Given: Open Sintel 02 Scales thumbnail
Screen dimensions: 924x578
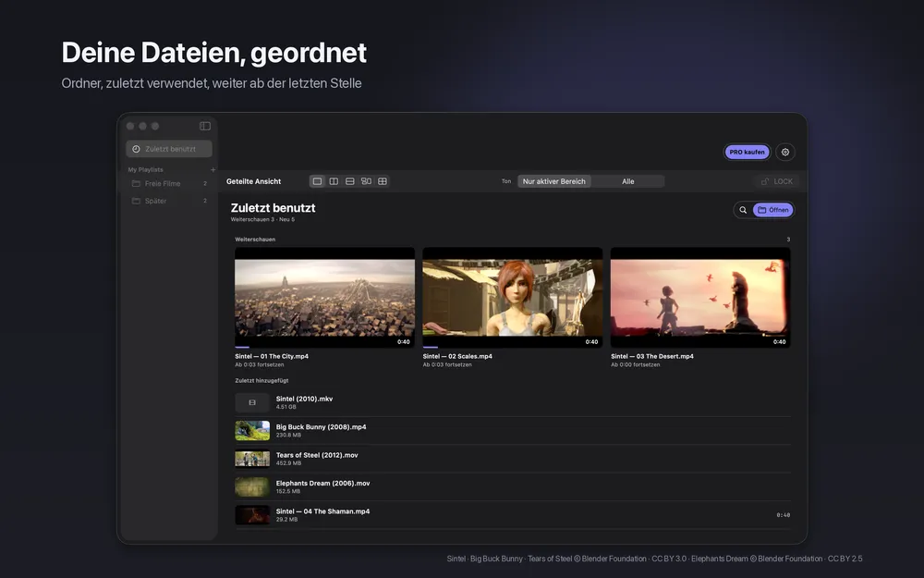Looking at the screenshot, I should point(513,297).
